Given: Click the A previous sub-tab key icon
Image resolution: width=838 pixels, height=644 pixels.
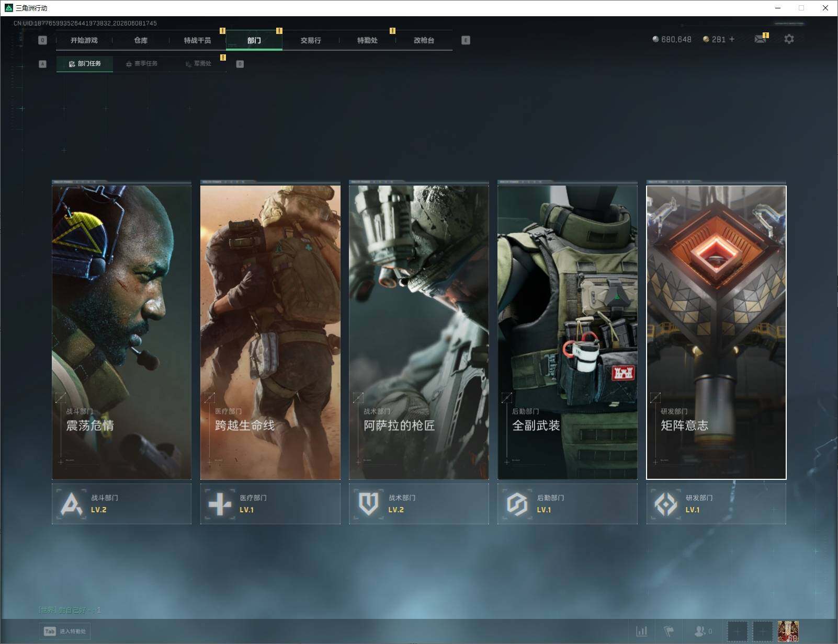Looking at the screenshot, I should [x=43, y=64].
